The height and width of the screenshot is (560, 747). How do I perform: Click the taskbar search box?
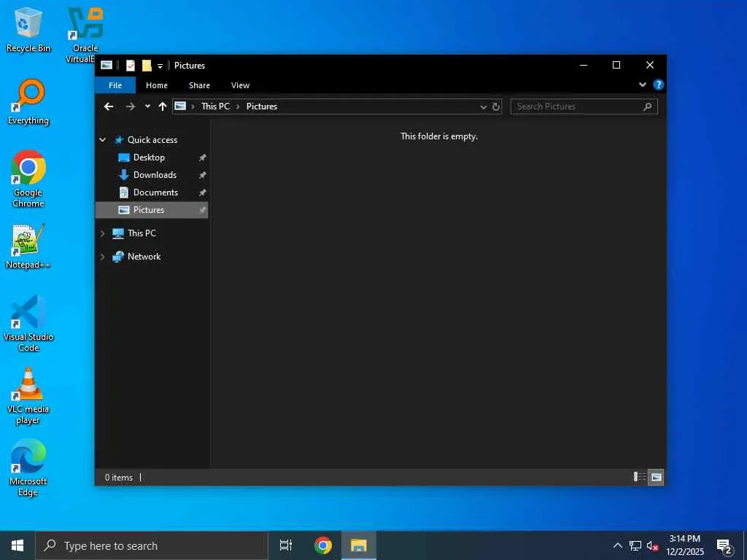152,545
